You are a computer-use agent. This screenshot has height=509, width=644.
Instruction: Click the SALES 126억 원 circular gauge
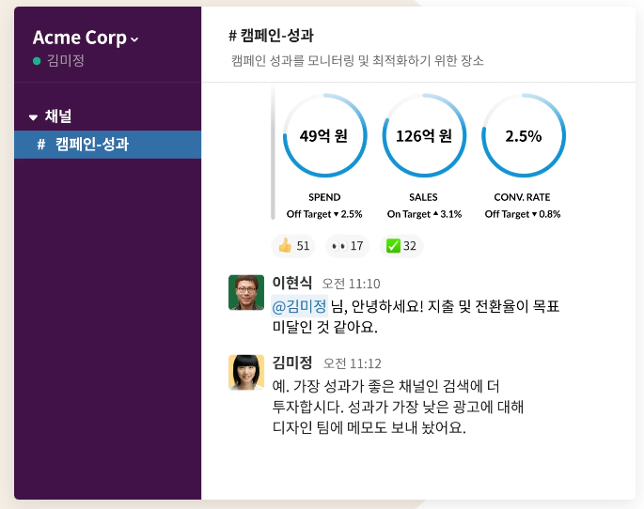tap(424, 136)
